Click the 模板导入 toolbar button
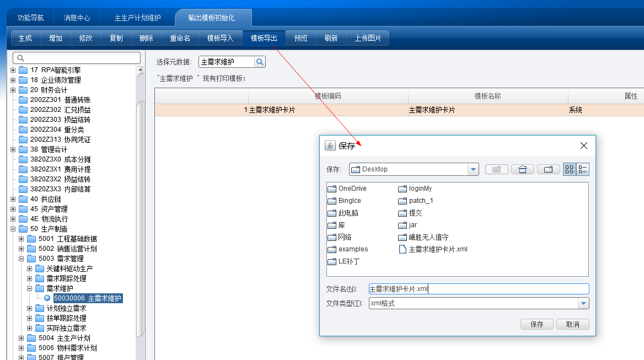 click(x=220, y=38)
